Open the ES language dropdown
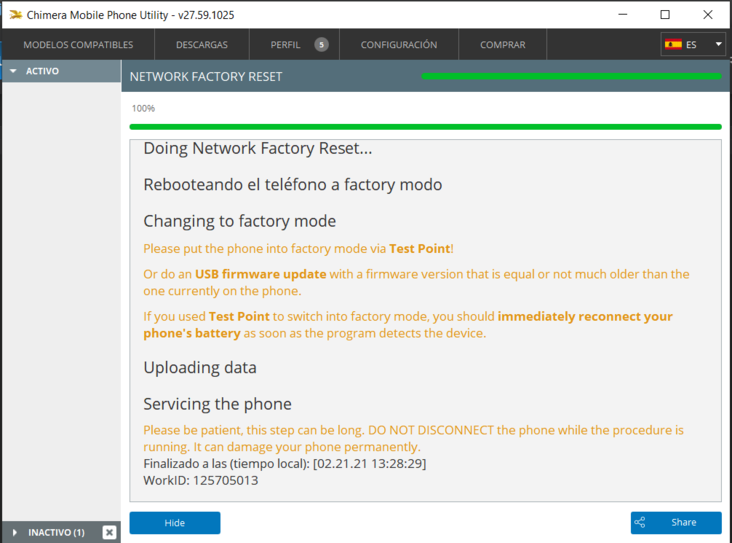 [694, 44]
